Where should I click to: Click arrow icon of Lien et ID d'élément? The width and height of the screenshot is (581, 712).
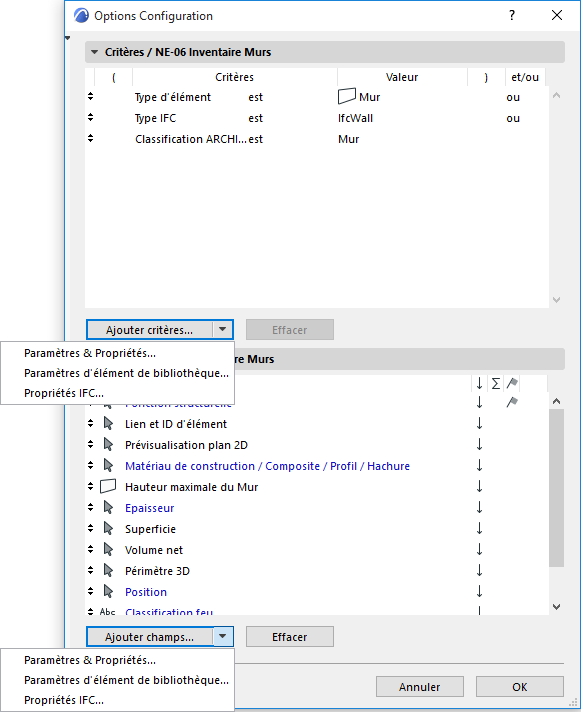108,424
